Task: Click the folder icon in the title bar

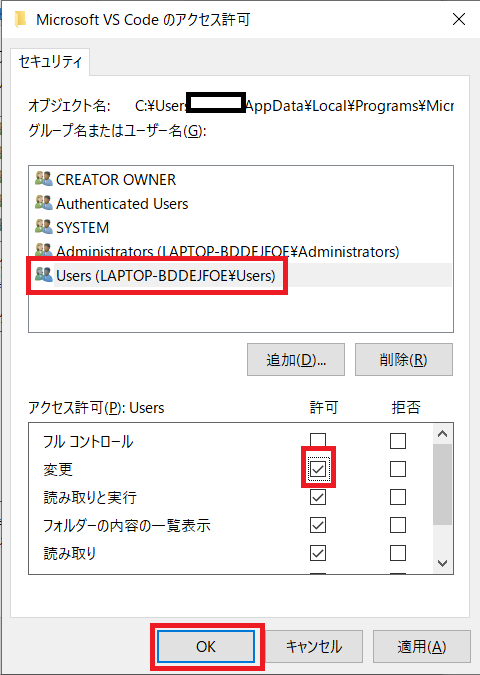Action: [20, 19]
